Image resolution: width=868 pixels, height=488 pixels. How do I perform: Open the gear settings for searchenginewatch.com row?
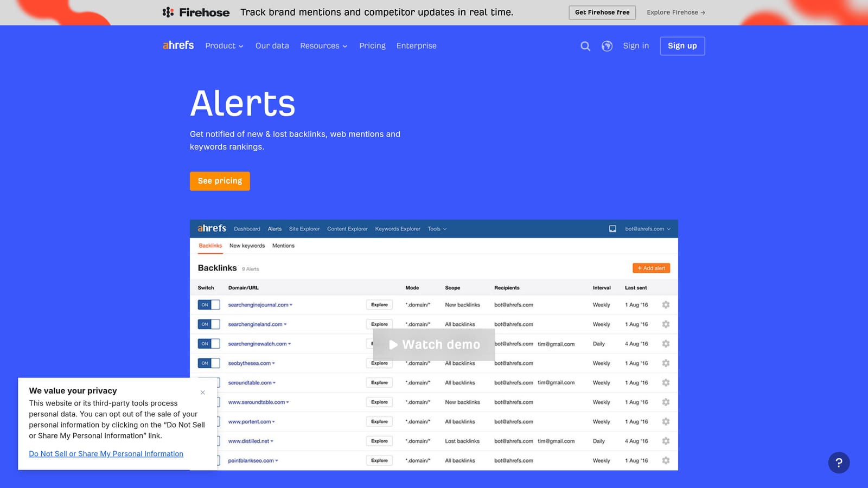click(666, 344)
